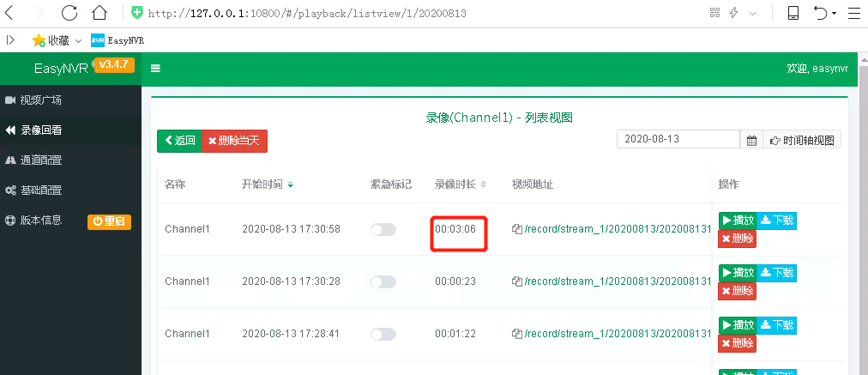Toggle 紧急标记 for the 17:30:58 recording

(x=383, y=229)
